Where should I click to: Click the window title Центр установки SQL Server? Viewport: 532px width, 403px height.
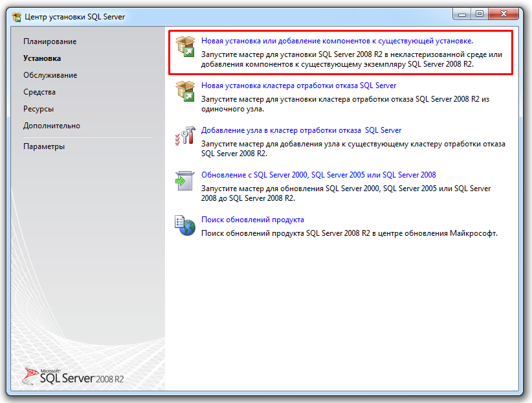tap(74, 17)
